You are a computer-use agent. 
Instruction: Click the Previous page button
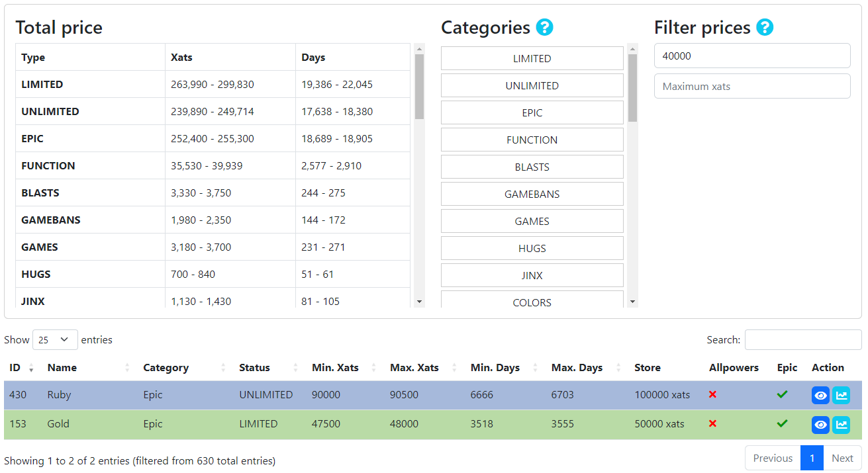click(x=772, y=458)
